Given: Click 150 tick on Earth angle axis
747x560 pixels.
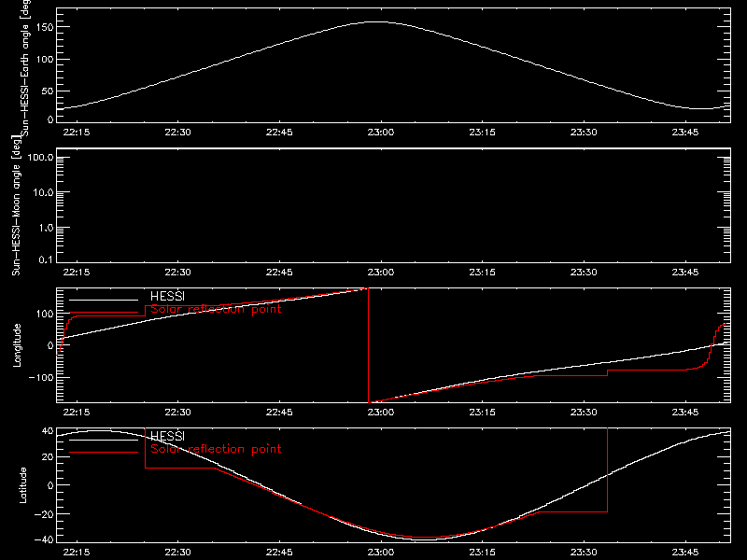Looking at the screenshot, I should [47, 27].
